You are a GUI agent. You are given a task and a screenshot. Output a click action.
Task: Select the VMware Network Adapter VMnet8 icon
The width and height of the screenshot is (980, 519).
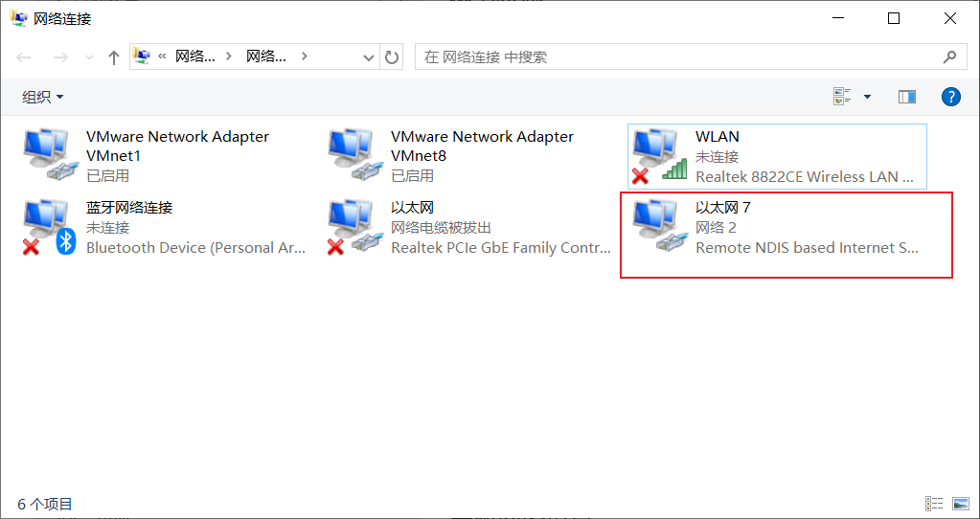pyautogui.click(x=353, y=155)
